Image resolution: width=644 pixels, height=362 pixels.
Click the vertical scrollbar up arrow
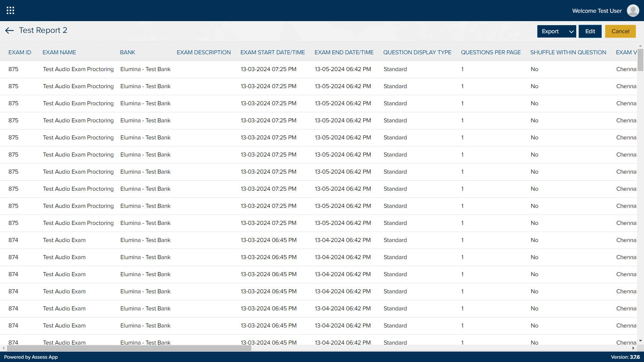point(640,46)
